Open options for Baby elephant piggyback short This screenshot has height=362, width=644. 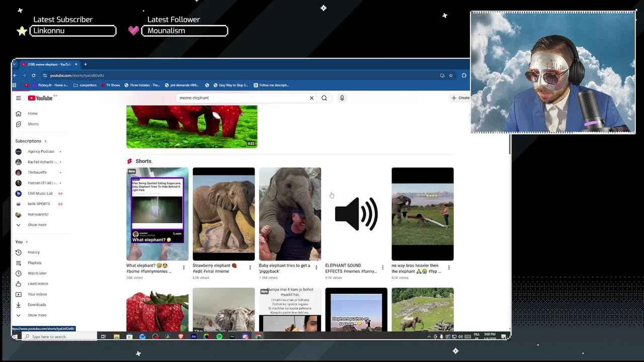pos(316,267)
